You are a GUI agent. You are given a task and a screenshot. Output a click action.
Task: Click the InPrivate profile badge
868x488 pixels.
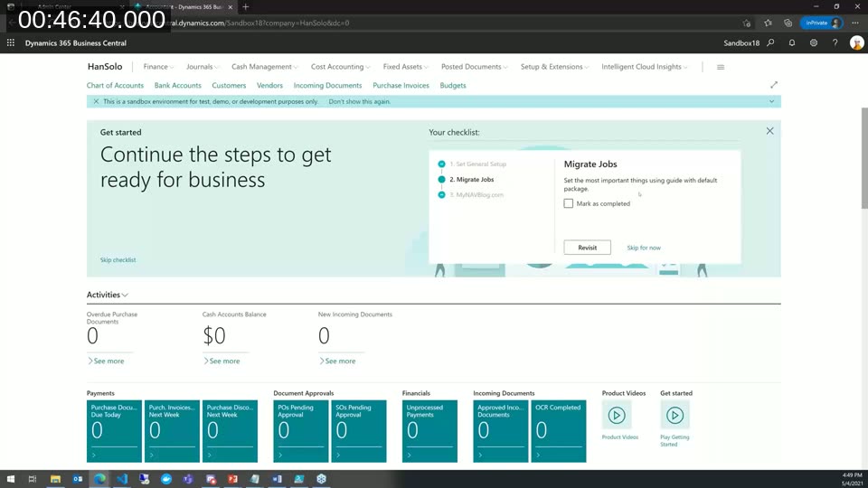pos(822,23)
